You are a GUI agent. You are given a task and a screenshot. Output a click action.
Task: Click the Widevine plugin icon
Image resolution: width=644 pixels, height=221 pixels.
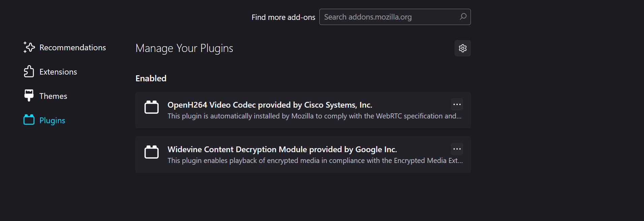(x=152, y=152)
